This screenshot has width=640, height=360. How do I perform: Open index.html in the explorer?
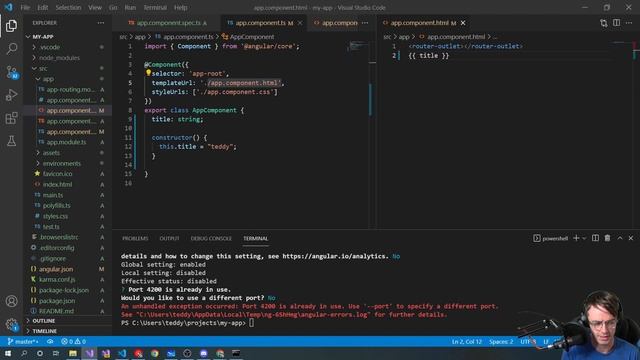point(57,184)
